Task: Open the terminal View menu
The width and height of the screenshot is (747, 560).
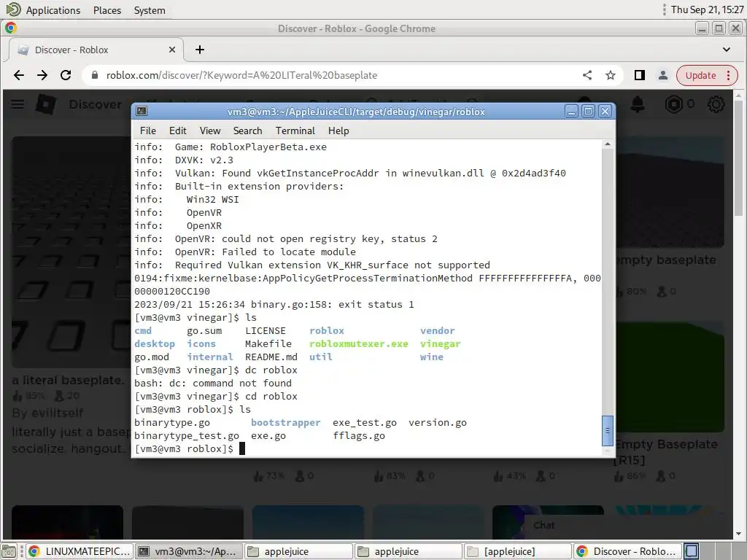Action: point(210,131)
